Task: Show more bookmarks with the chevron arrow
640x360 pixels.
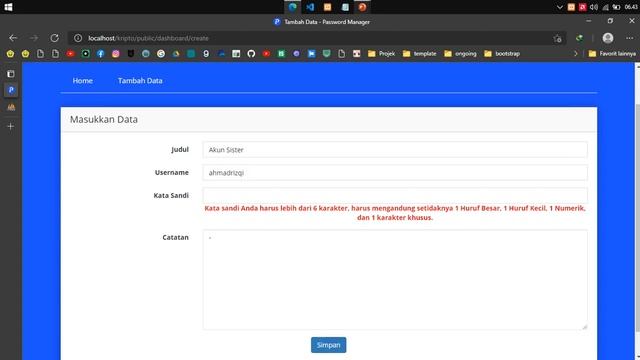Action: tap(576, 53)
